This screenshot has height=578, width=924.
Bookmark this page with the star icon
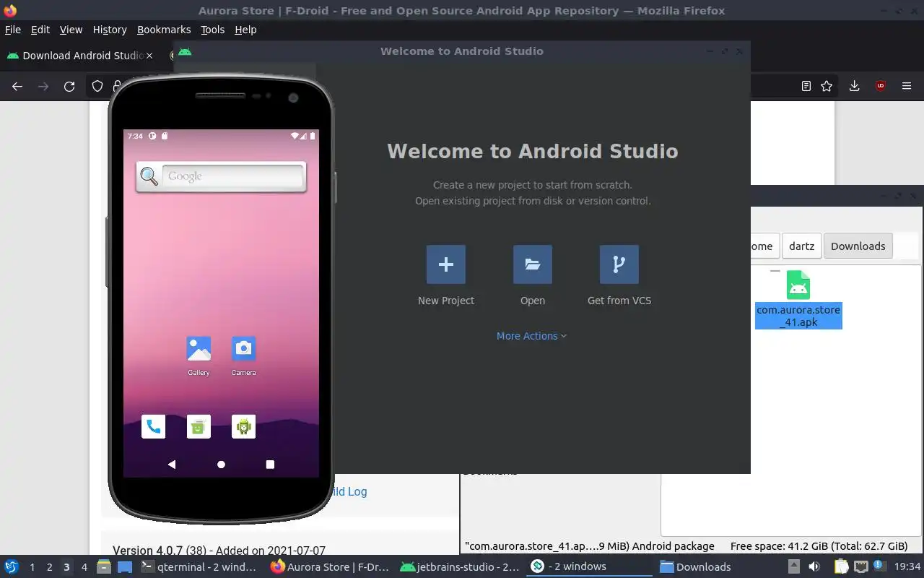827,86
